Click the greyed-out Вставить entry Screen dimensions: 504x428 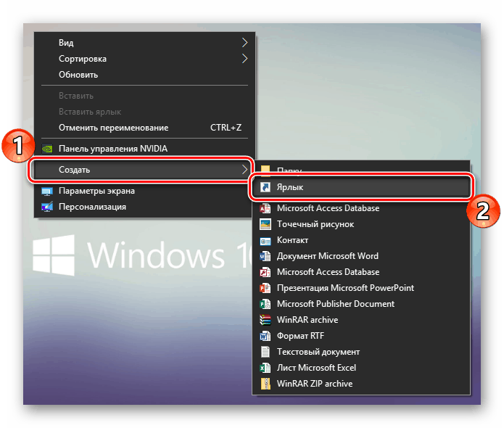[x=144, y=96]
